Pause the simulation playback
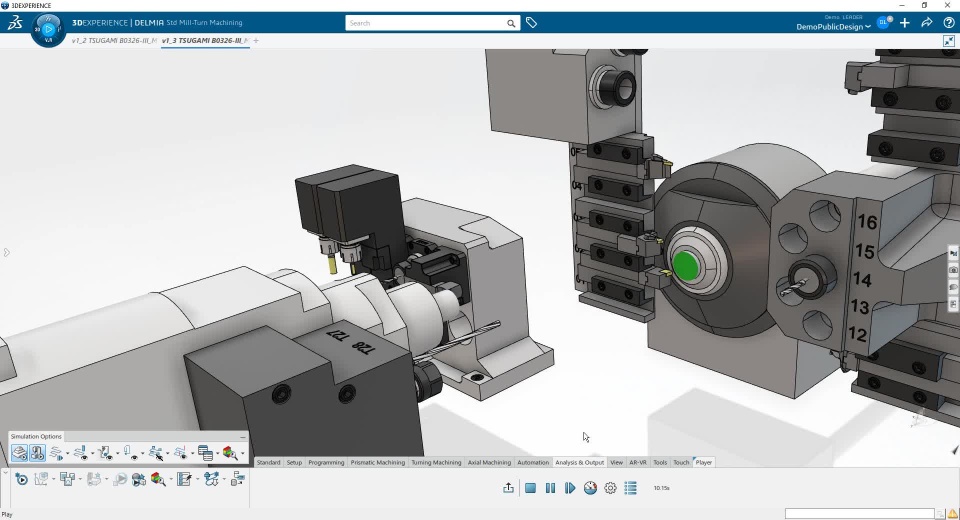Image resolution: width=960 pixels, height=520 pixels. (x=550, y=488)
